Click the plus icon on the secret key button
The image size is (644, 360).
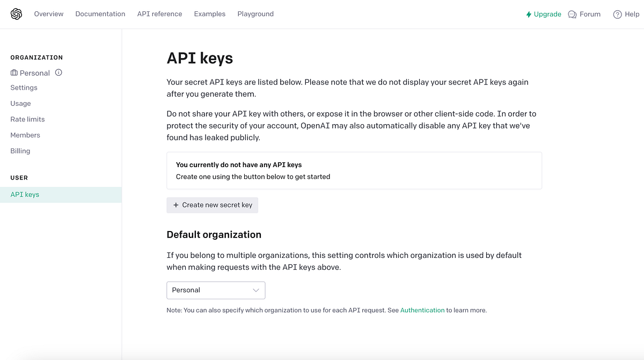click(176, 205)
